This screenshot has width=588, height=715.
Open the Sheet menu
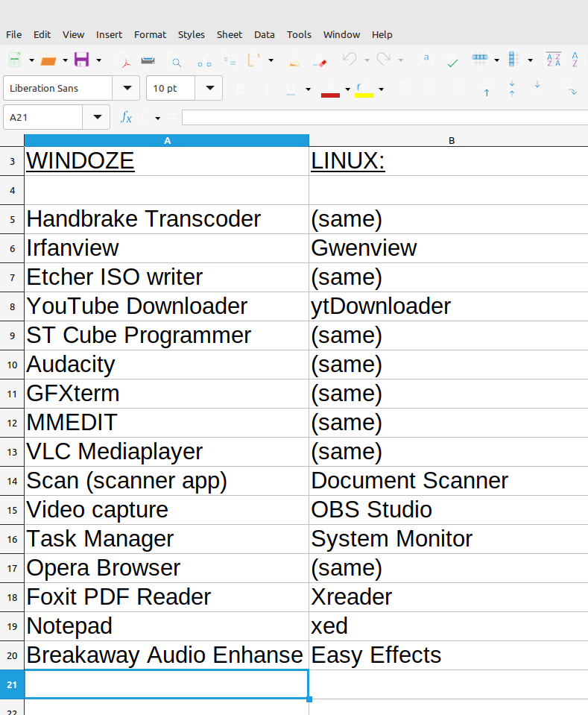[x=229, y=34]
